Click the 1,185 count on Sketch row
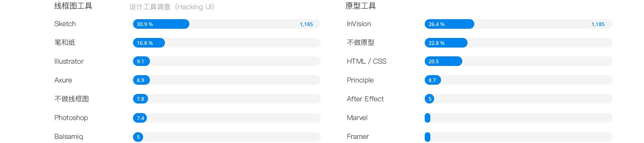644x143 pixels. [306, 24]
